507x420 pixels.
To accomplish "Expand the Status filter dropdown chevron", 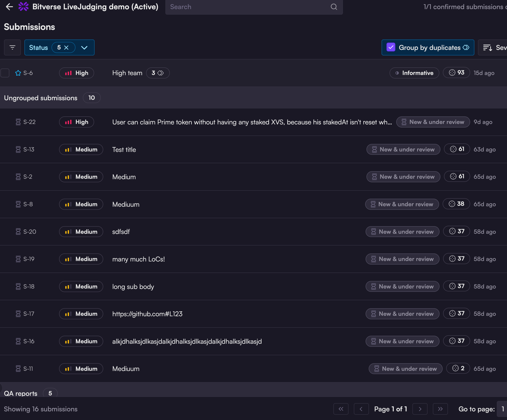I will coord(84,47).
